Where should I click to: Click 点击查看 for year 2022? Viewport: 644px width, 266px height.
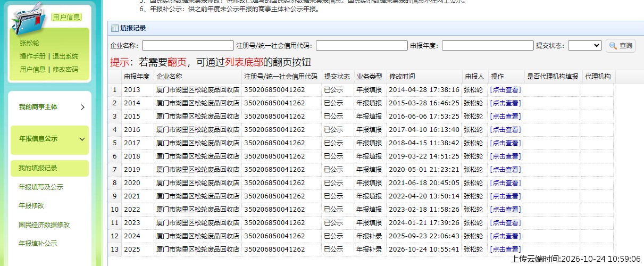pyautogui.click(x=505, y=210)
